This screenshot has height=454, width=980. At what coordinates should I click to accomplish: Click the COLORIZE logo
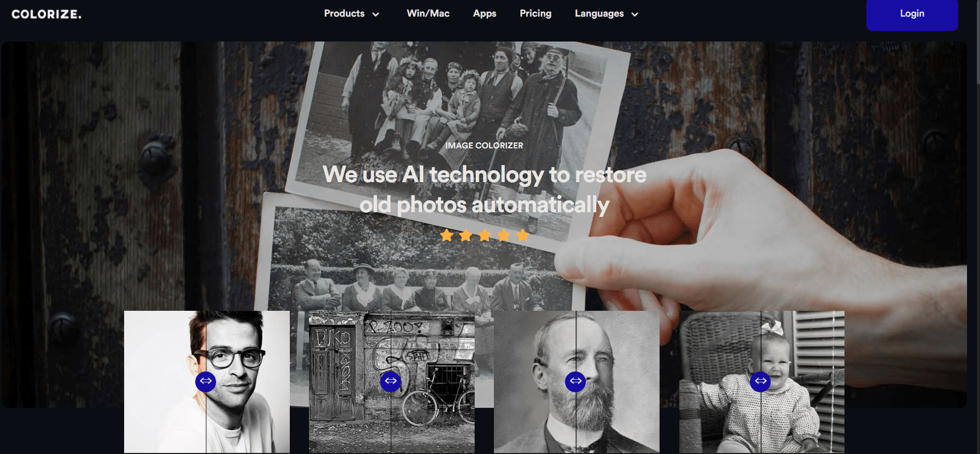(47, 14)
